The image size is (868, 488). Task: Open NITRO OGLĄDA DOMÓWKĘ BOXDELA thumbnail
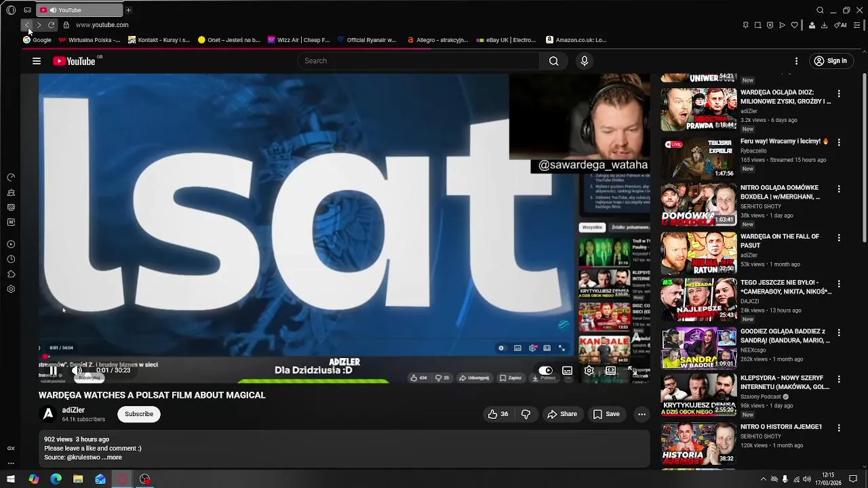(x=698, y=205)
